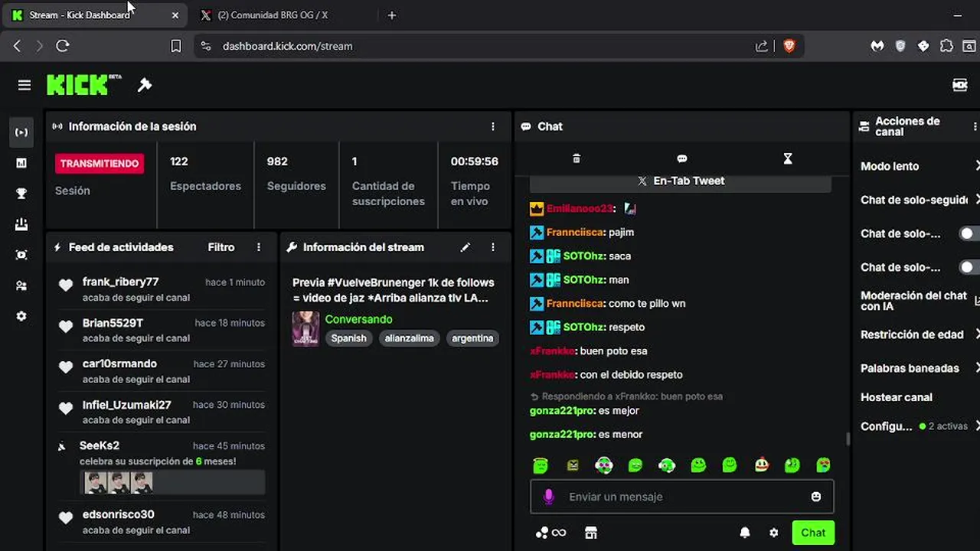Open options menu of Información de la sesión
The height and width of the screenshot is (551, 980).
coord(493,126)
